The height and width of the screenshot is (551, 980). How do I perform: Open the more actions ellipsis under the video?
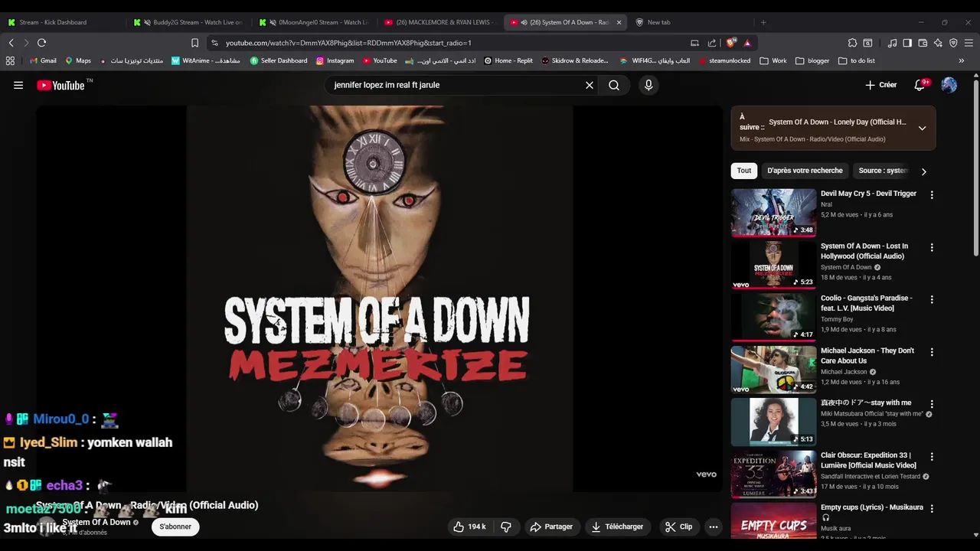714,527
